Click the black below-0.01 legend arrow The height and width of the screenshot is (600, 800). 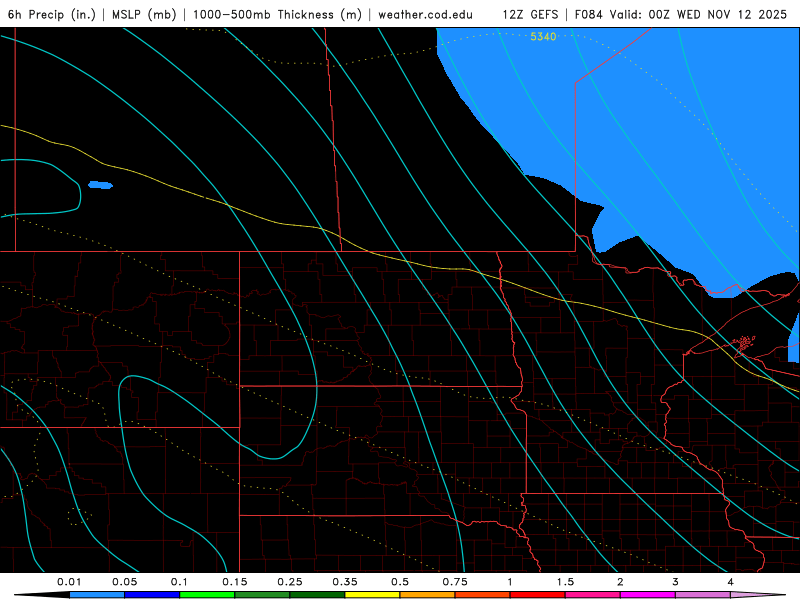click(x=43, y=595)
